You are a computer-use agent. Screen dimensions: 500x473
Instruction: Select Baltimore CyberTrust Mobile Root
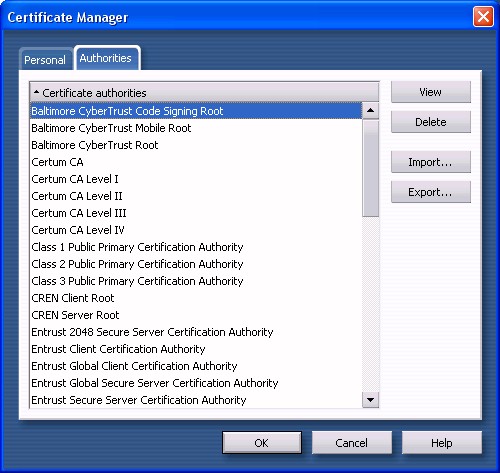coord(196,128)
